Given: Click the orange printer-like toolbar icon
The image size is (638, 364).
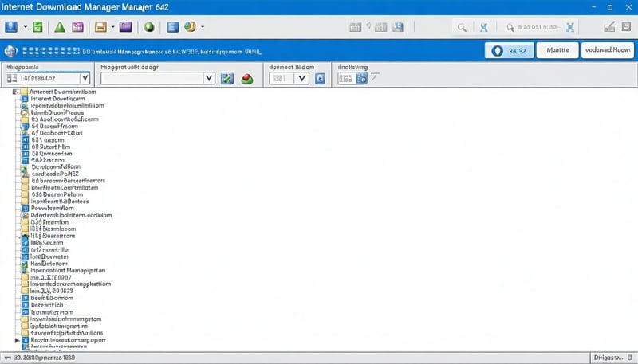Looking at the screenshot, I should pos(100,27).
